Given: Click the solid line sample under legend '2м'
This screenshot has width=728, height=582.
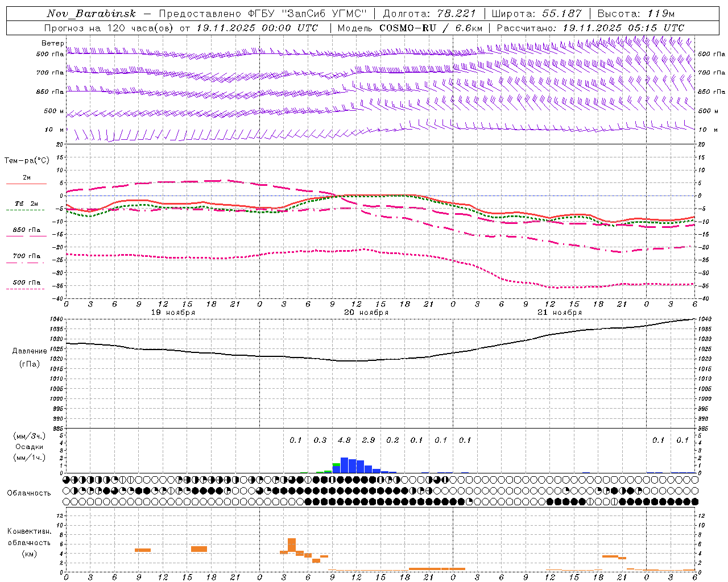Looking at the screenshot, I should point(26,184).
